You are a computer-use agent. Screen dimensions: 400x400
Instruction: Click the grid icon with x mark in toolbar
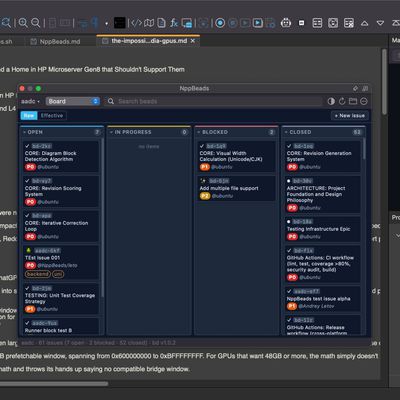349,23
